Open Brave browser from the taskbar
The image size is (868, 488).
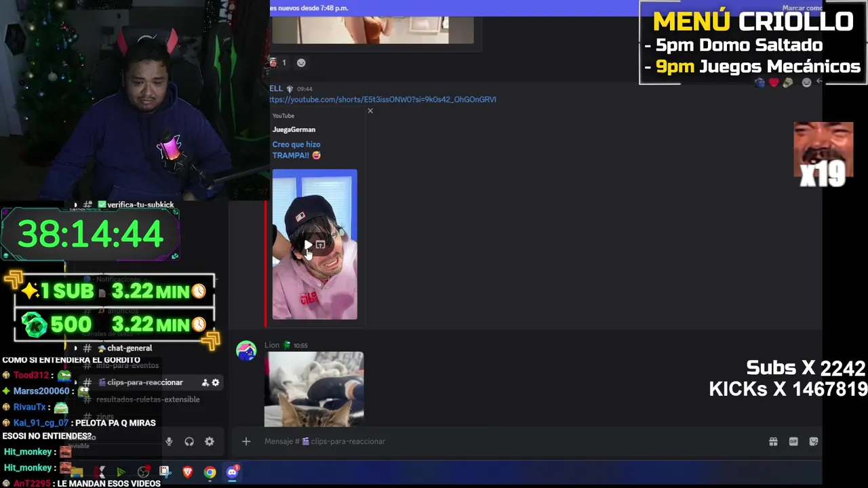188,472
